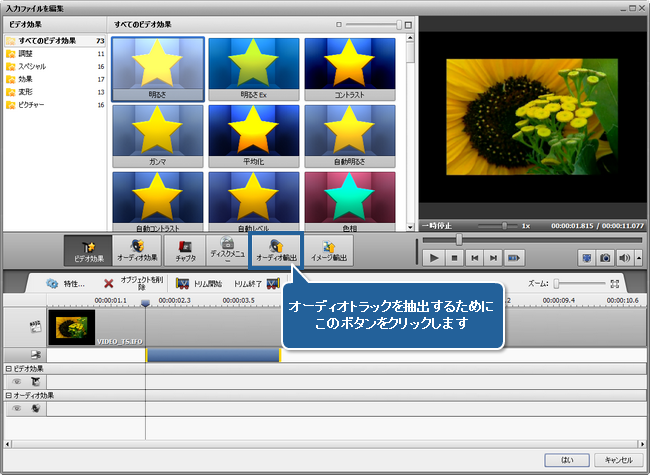650x475 pixels.
Task: Click the はい confirm button
Action: tap(566, 459)
